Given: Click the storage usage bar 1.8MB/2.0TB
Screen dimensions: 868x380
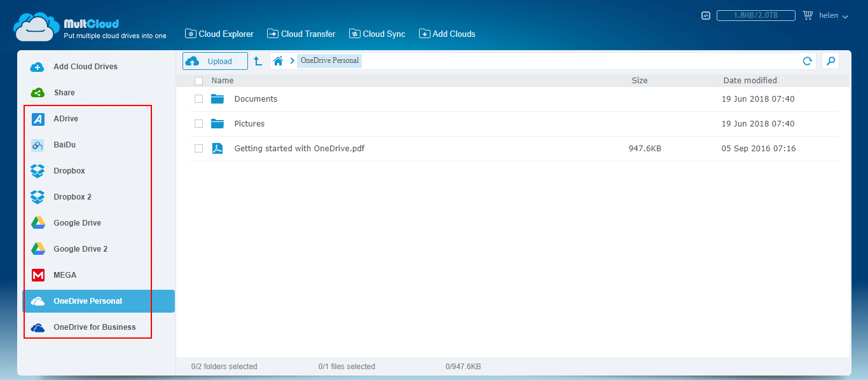Looking at the screenshot, I should point(755,16).
